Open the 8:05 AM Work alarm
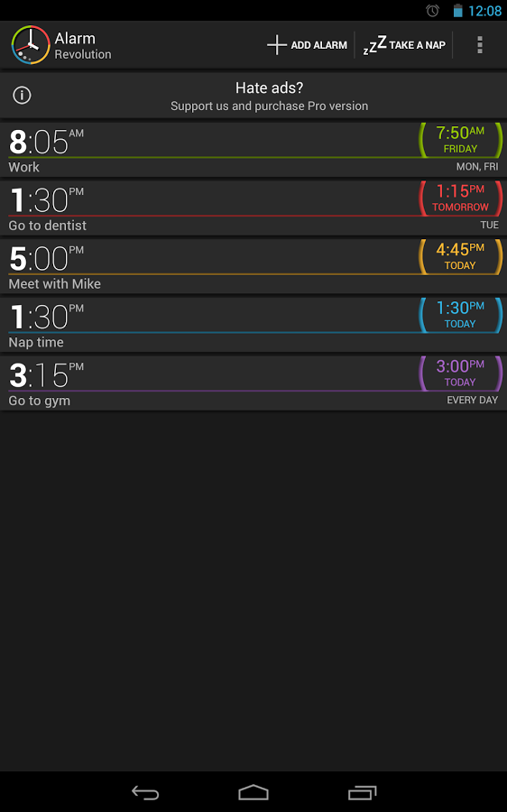Viewport: 507px width, 812px height. [211, 150]
